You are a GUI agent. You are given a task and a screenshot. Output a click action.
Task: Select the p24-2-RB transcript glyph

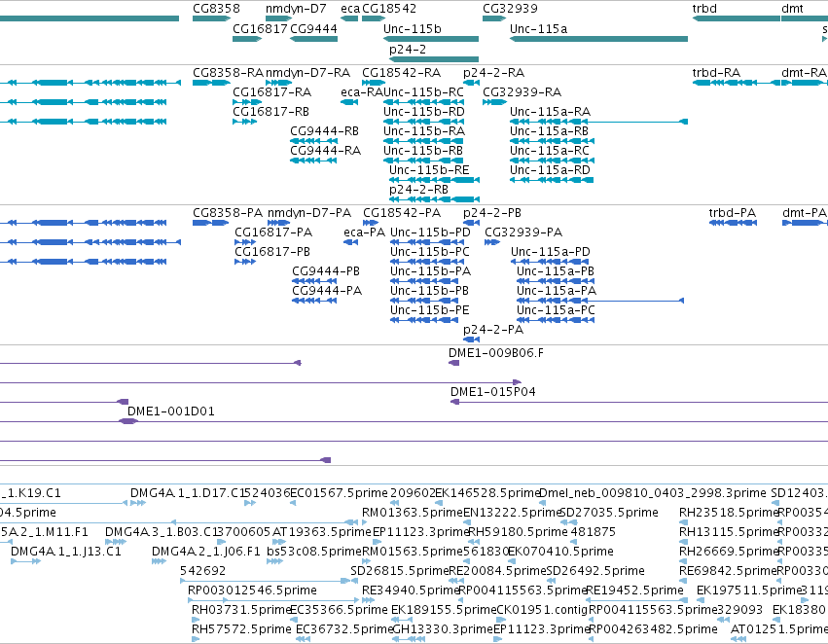point(434,199)
